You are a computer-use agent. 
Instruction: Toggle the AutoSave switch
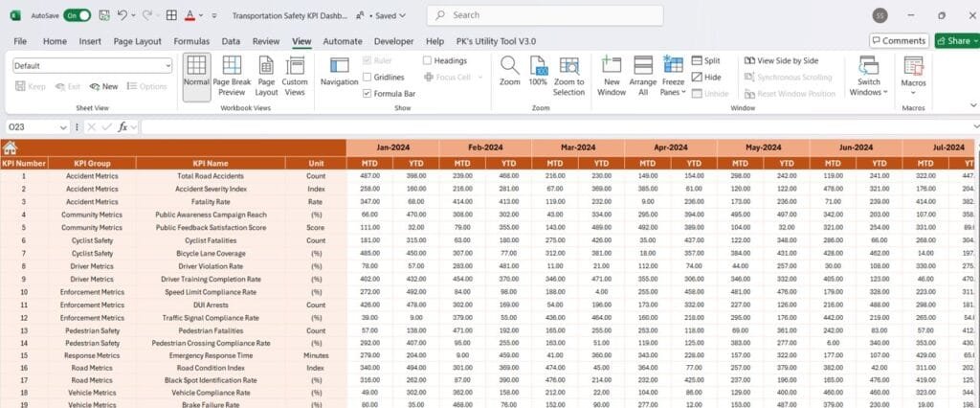click(78, 16)
